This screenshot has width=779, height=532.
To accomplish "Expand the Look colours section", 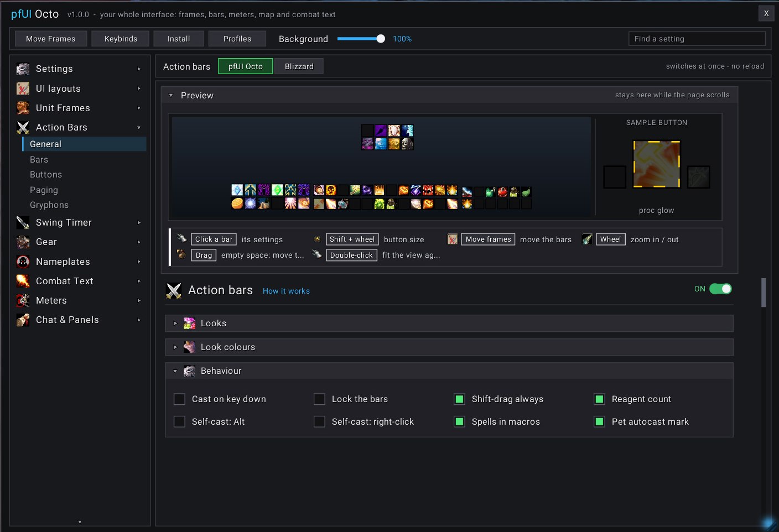I will click(x=449, y=347).
